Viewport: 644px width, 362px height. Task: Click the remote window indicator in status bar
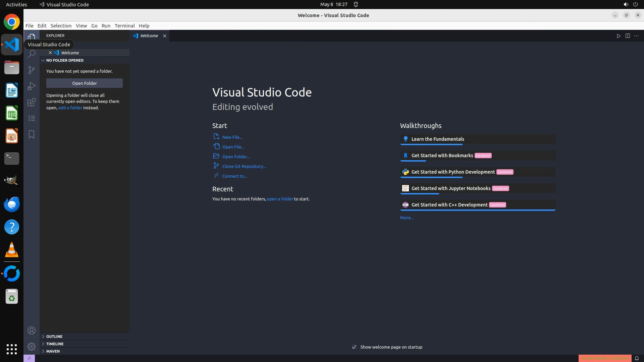(29, 358)
